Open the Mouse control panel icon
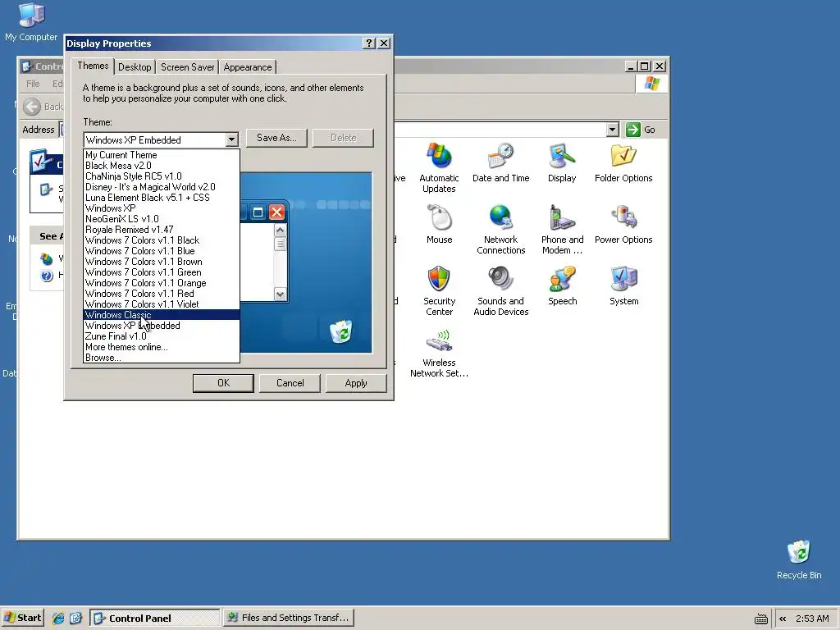This screenshot has width=840, height=630. [x=440, y=225]
